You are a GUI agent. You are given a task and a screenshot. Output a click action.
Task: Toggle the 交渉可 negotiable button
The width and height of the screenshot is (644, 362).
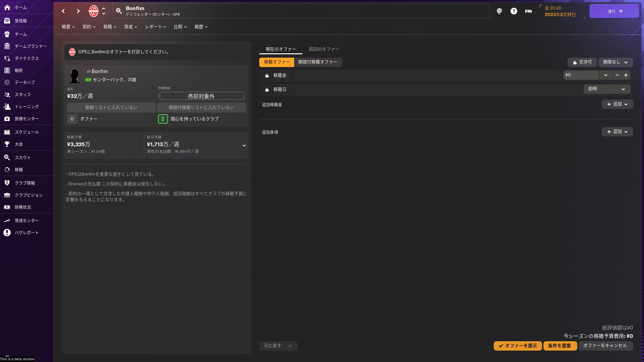(582, 62)
